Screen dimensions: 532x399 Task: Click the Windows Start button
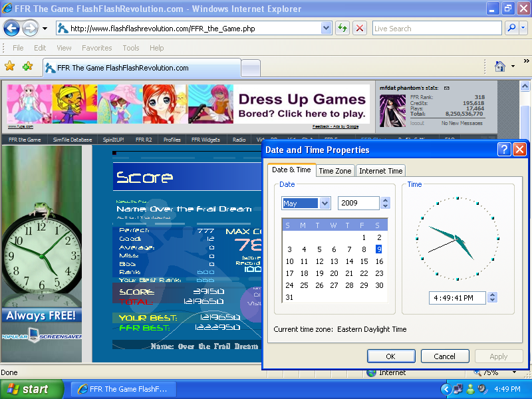point(31,389)
